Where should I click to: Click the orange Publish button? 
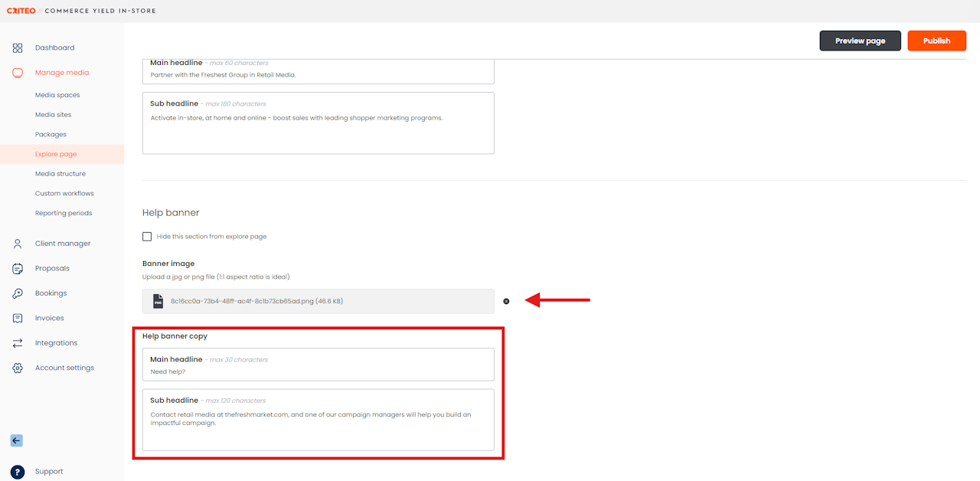coord(937,41)
